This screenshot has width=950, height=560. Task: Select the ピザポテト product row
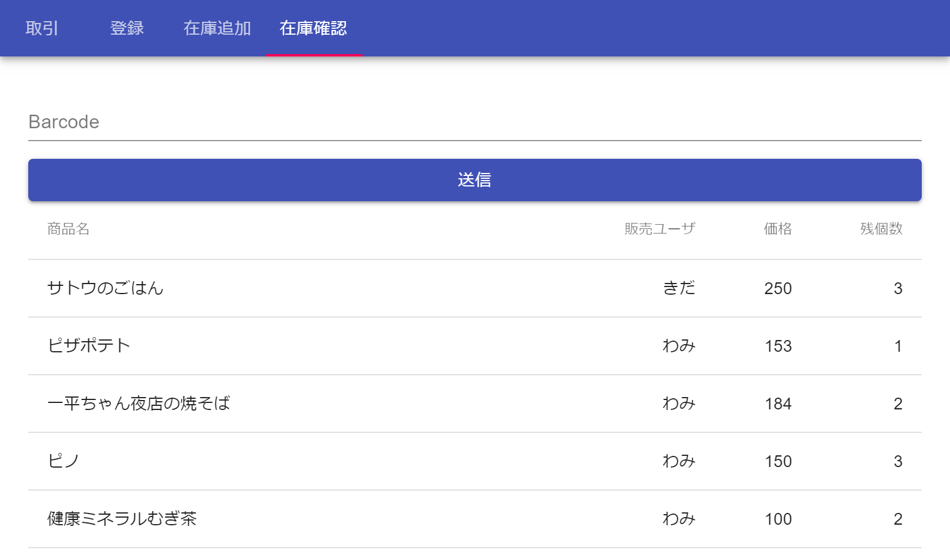tap(89, 346)
